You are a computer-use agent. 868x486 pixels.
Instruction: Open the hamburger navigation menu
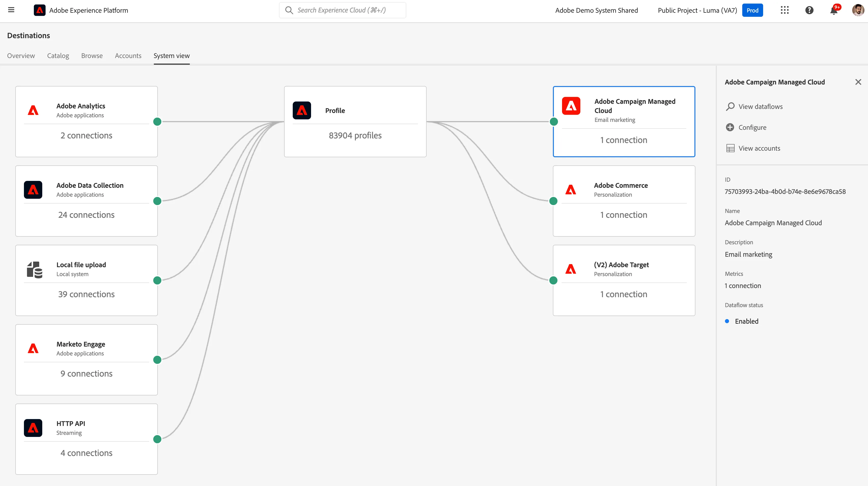(x=11, y=10)
